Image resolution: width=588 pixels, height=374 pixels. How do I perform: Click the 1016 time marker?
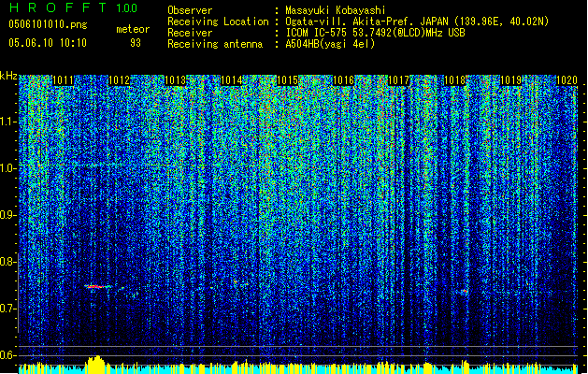click(343, 80)
